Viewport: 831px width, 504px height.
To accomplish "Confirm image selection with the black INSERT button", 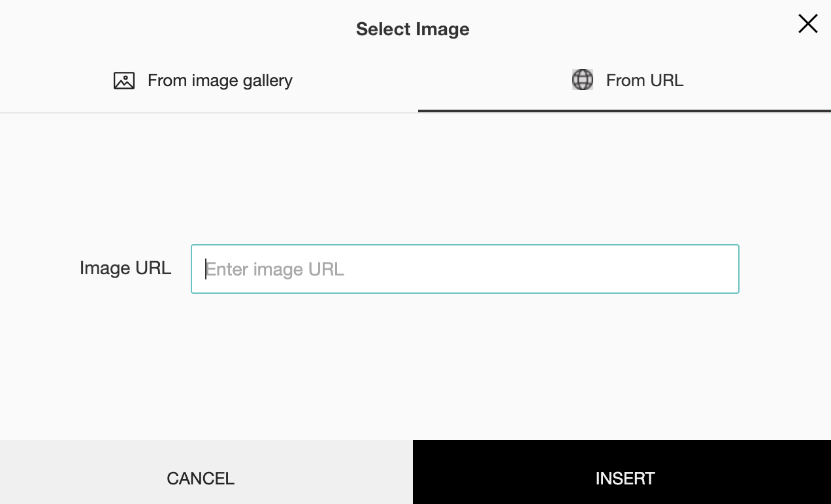I will pyautogui.click(x=624, y=478).
